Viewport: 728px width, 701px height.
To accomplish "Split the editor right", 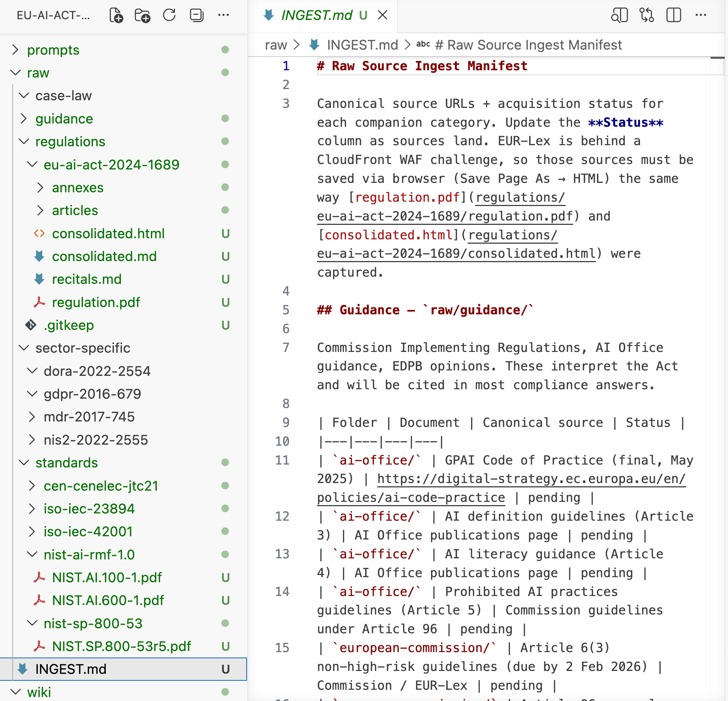I will [673, 15].
